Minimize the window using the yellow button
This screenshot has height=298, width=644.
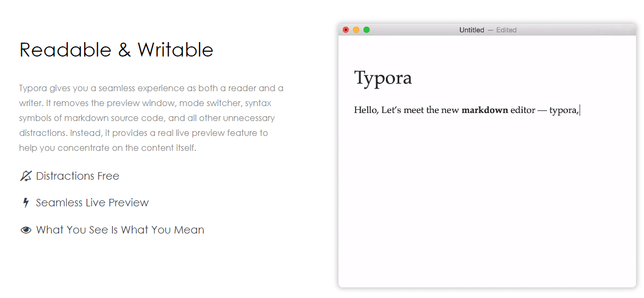tap(356, 30)
